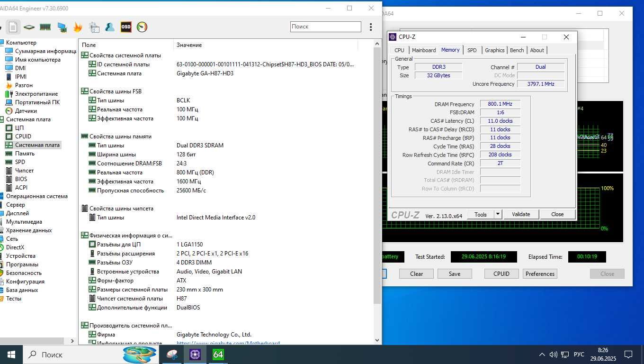Open AIDA64 three-dot menu next to search
Image resolution: width=644 pixels, height=364 pixels.
click(x=371, y=27)
